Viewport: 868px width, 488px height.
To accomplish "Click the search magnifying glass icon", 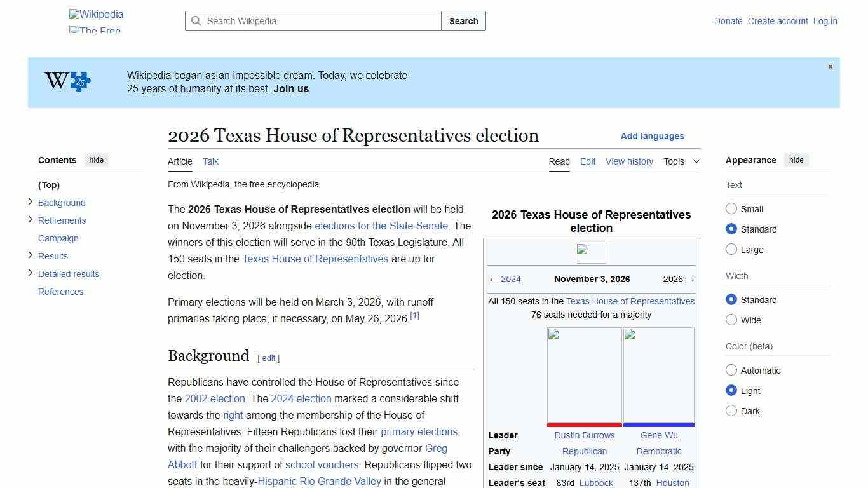I will pyautogui.click(x=197, y=21).
